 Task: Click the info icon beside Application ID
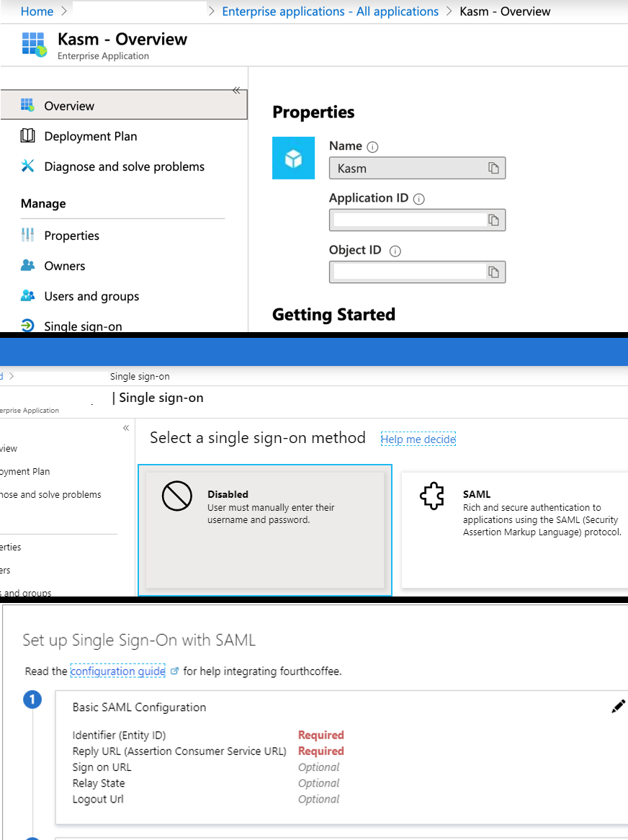[419, 199]
